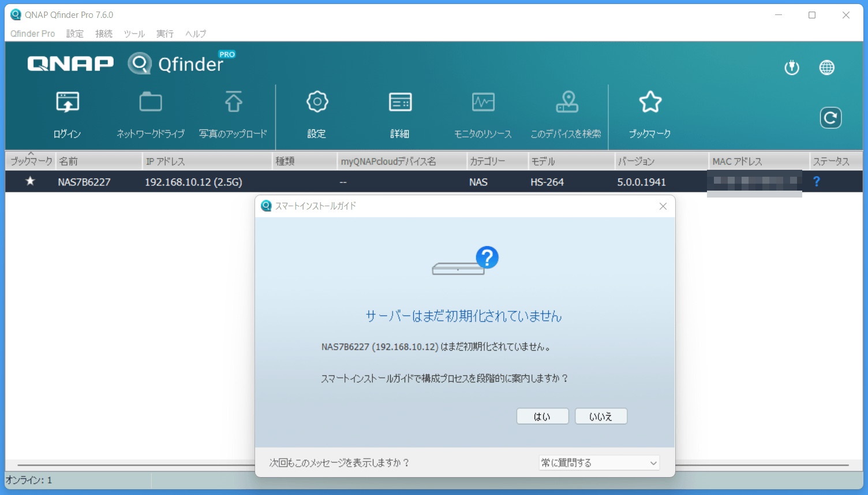Image resolution: width=868 pixels, height=495 pixels.
Task: Click the question mark status of NAS7B6227
Action: click(816, 181)
